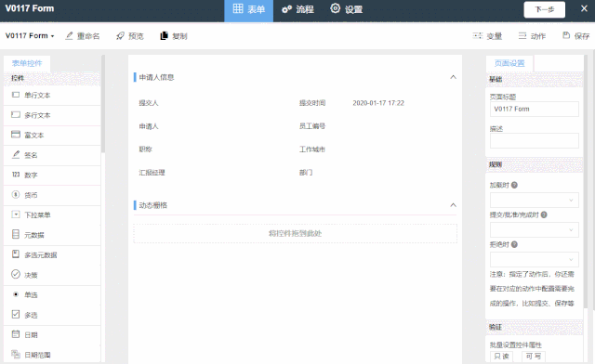Click help icon next to 提交/批准/完成时
This screenshot has width=595, height=364.
544,214
